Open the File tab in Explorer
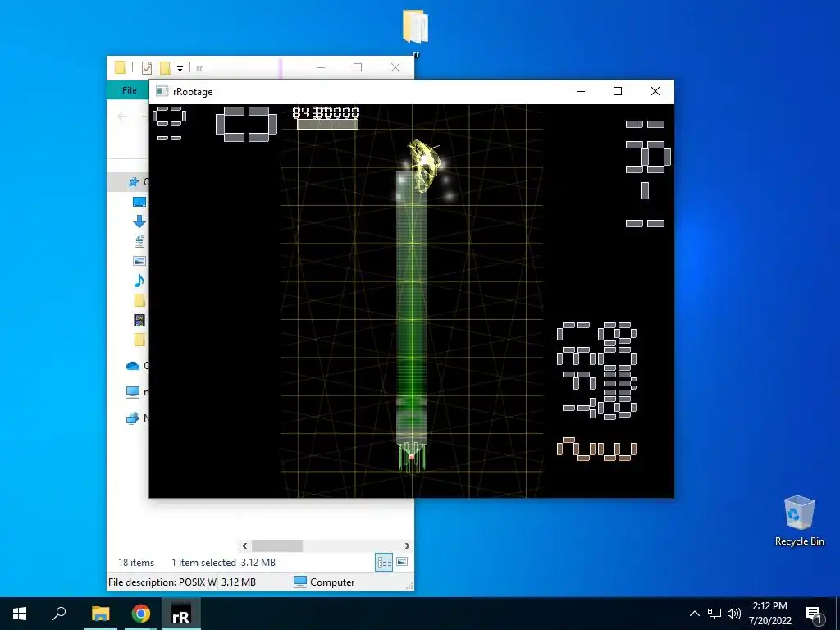Viewport: 840px width, 630px height. (129, 90)
